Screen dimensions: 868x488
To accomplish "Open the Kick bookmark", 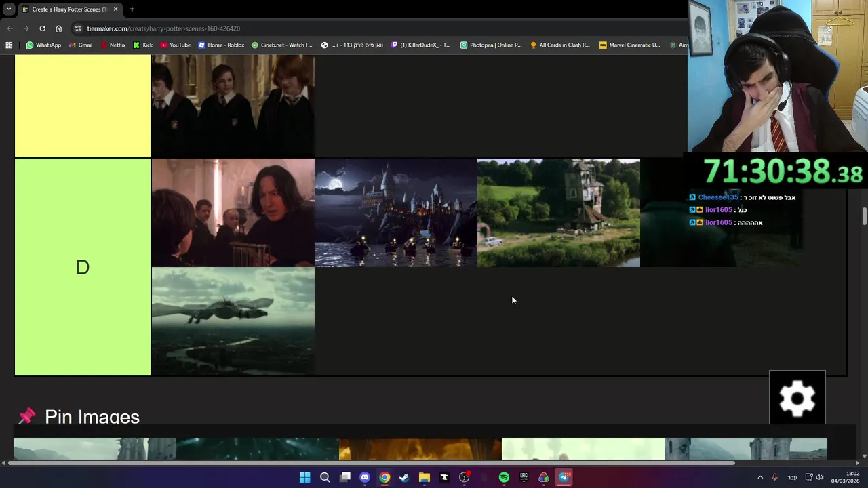I will point(143,45).
